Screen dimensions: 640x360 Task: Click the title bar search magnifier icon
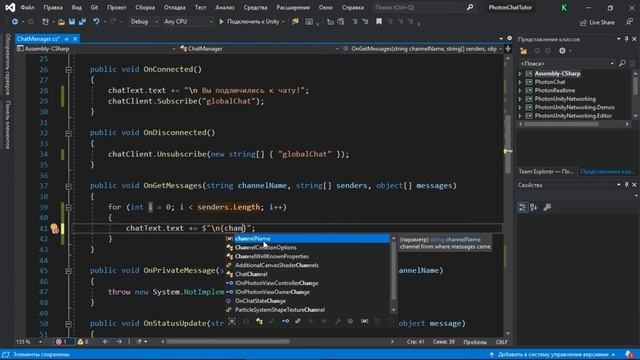click(470, 7)
